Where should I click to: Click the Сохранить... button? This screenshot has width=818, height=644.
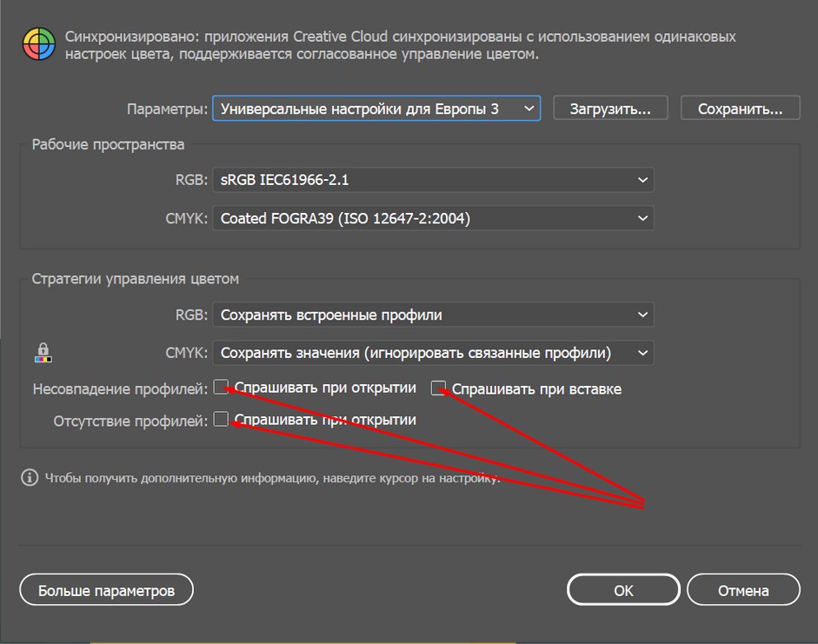tap(741, 108)
